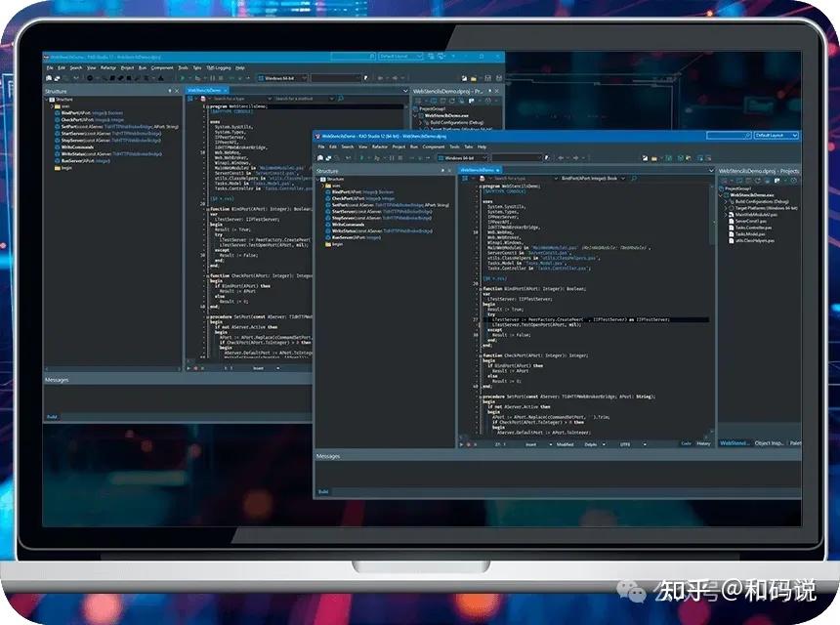Collapse the WebStencilsDemo.exe project node
The image size is (840, 625).
click(x=722, y=194)
